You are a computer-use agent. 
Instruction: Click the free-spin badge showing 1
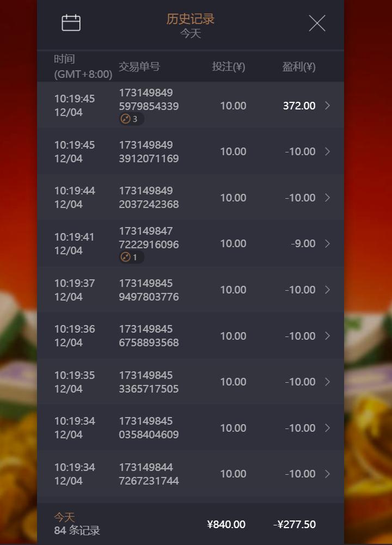pos(131,257)
